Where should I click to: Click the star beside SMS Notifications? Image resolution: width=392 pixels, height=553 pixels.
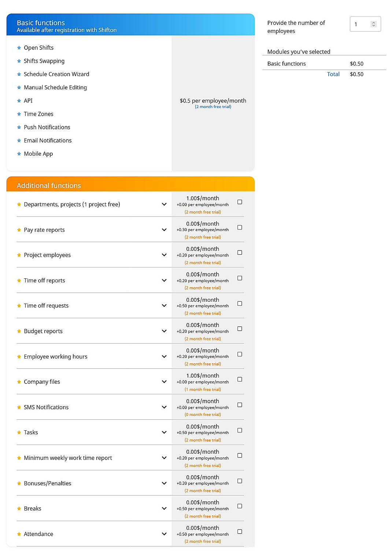point(19,407)
